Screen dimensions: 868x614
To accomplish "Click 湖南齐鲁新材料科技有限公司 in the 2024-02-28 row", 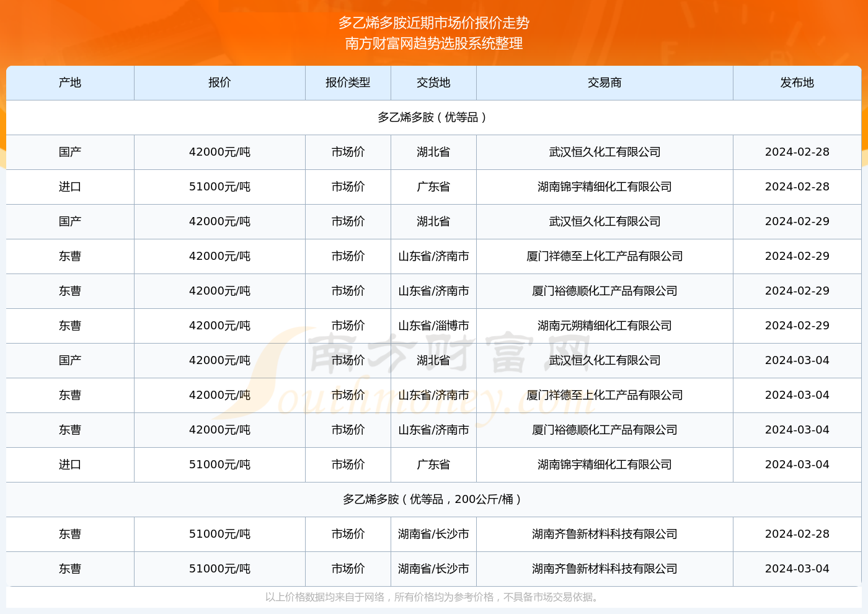I will click(604, 534).
